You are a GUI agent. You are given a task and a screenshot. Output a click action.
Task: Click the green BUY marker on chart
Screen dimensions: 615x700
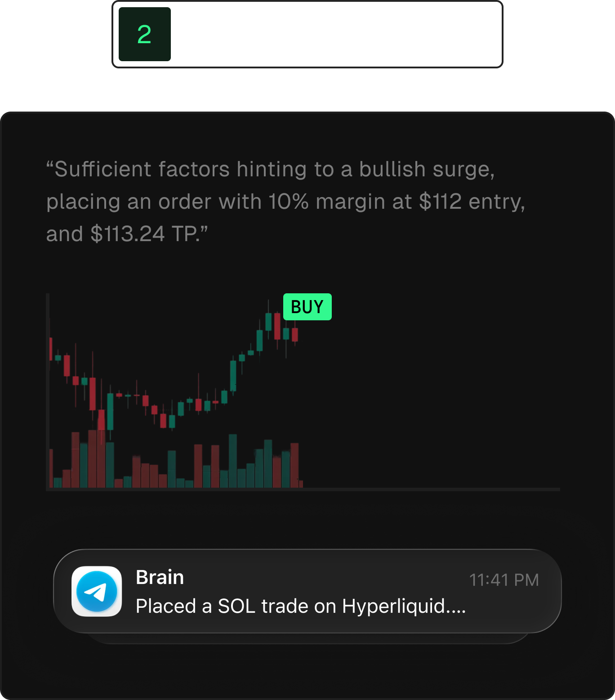pyautogui.click(x=307, y=307)
